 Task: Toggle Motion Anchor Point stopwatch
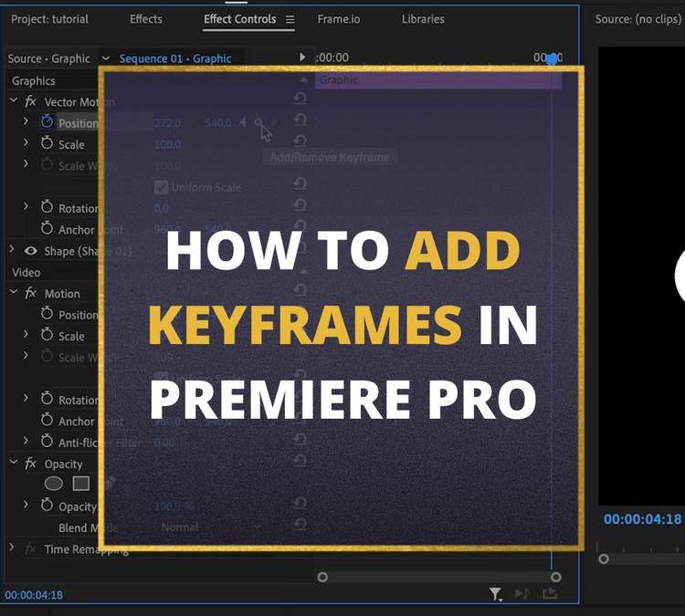[x=47, y=420]
